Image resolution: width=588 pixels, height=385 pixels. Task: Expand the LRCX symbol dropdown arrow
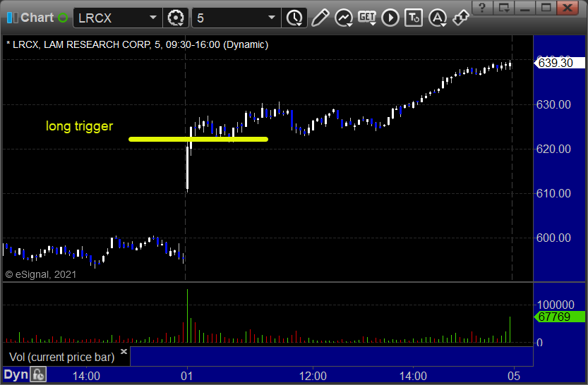click(153, 17)
